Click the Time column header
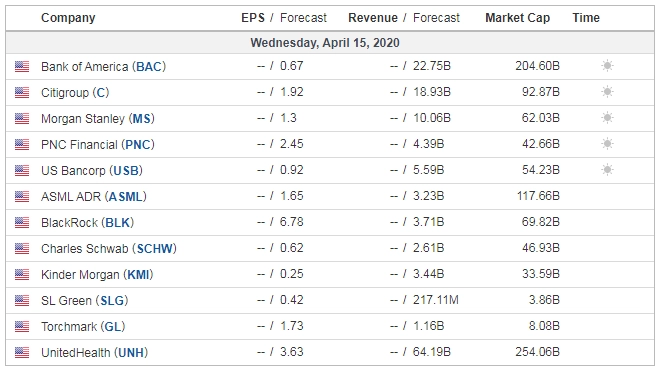Screen dimensions: 659x371 (x=586, y=18)
